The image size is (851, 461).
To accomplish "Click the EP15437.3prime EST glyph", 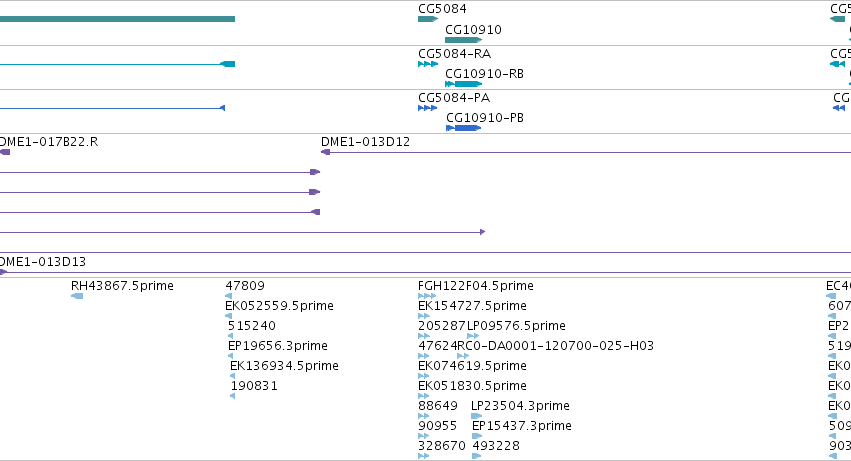I will point(477,436).
